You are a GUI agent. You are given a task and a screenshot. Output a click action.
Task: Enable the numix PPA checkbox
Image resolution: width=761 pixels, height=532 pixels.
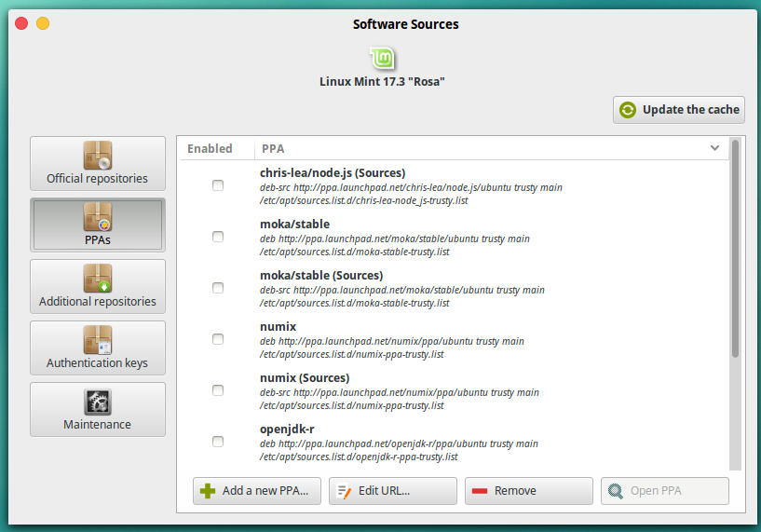tap(218, 339)
